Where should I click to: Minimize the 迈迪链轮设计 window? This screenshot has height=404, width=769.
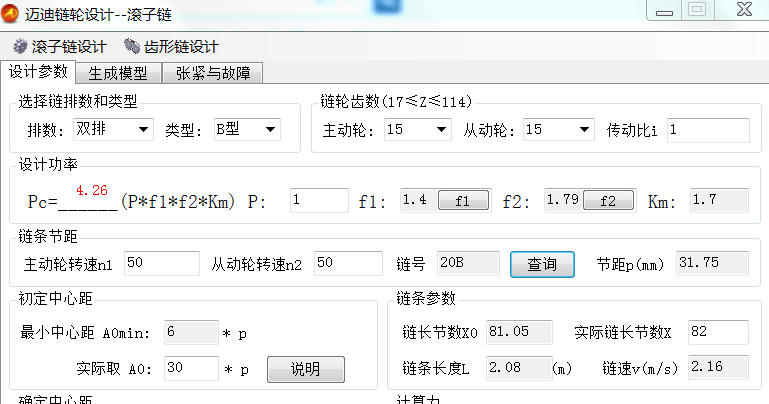tap(665, 11)
